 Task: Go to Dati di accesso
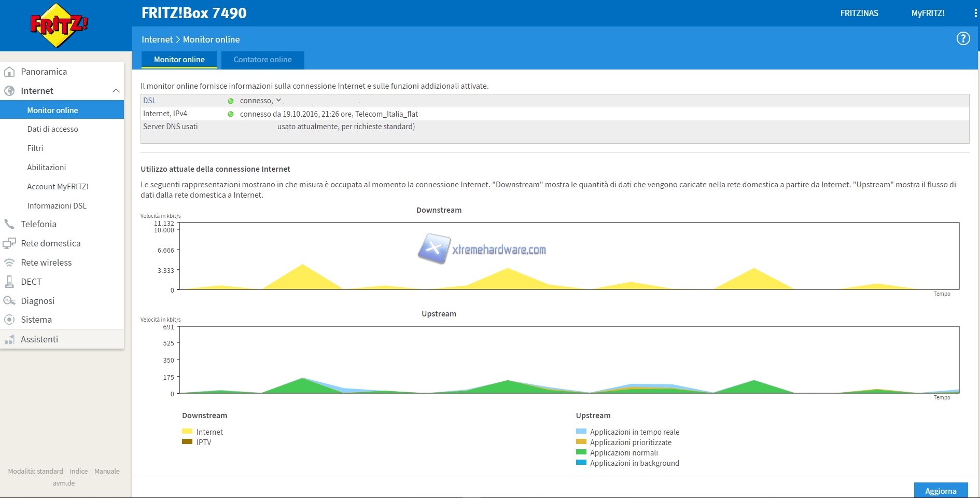pyautogui.click(x=52, y=129)
